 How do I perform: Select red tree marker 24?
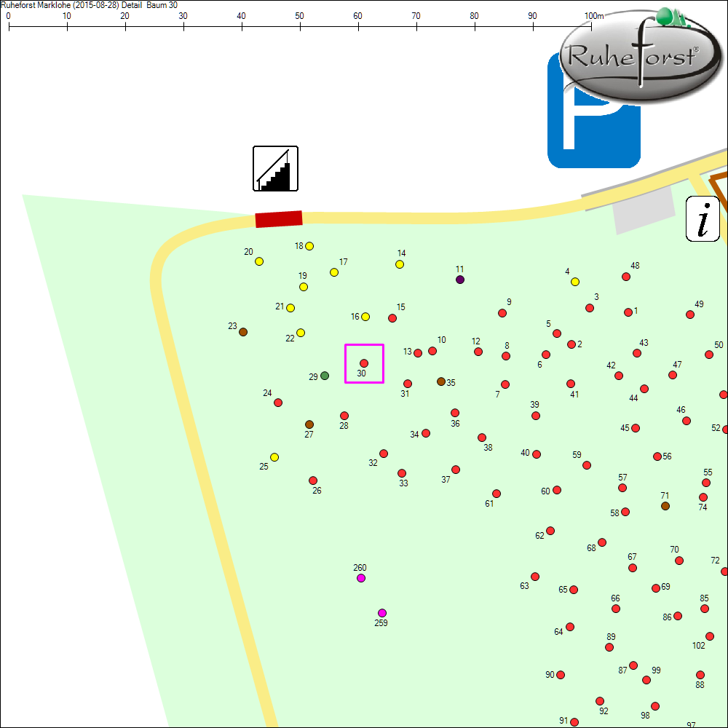(278, 403)
